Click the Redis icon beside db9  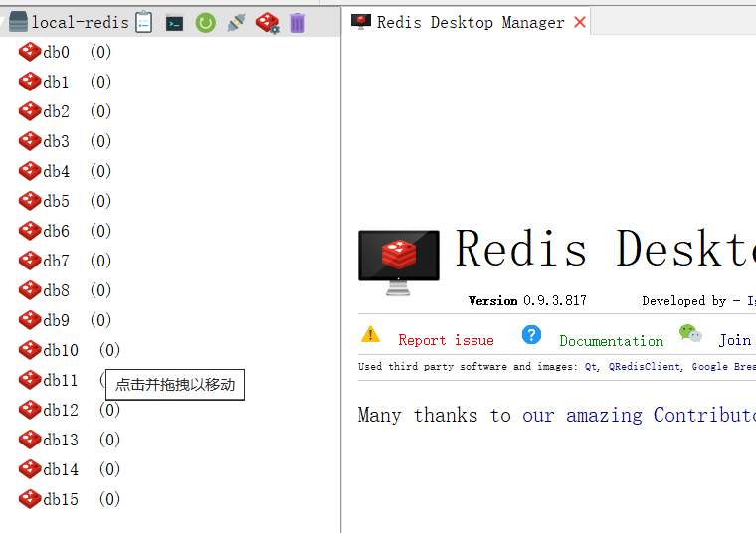pos(30,320)
